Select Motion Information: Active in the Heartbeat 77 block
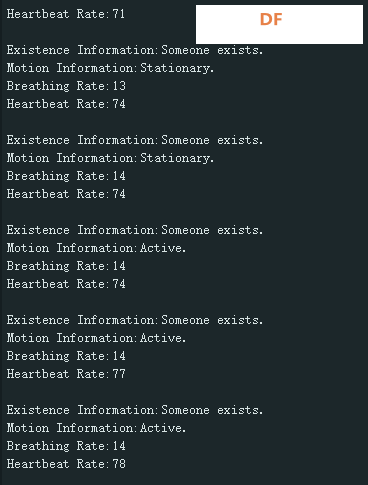The height and width of the screenshot is (485, 368). point(96,338)
